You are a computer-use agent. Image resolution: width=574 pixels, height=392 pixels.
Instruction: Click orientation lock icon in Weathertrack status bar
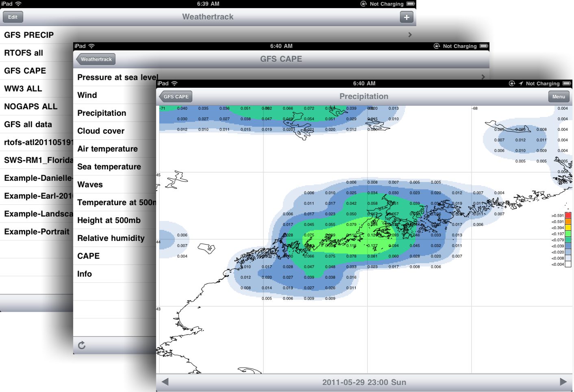[364, 4]
